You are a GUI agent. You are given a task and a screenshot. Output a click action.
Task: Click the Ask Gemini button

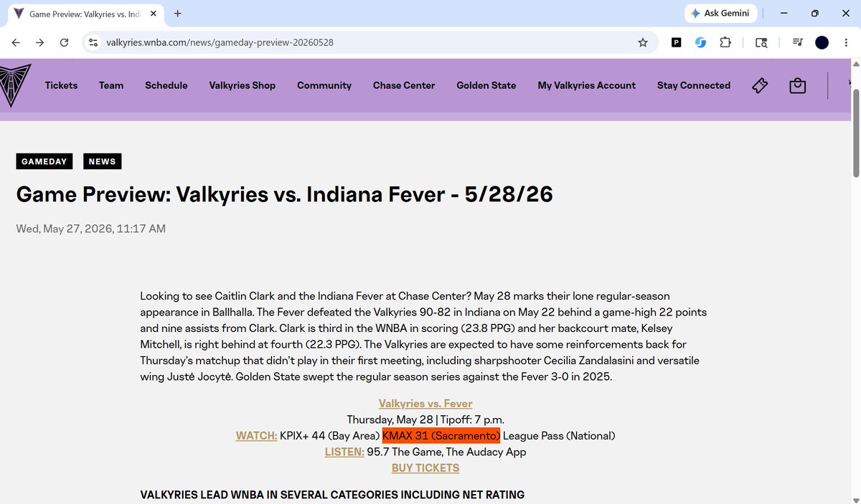pyautogui.click(x=719, y=14)
